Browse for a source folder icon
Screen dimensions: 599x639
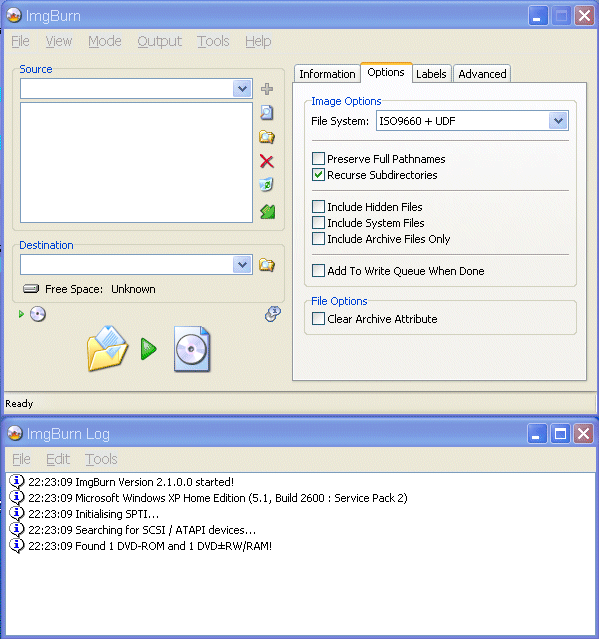point(267,137)
